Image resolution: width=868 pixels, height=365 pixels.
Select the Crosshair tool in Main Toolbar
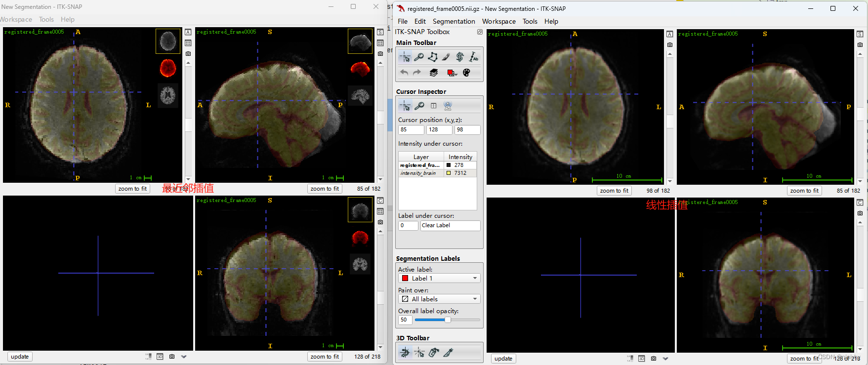[405, 57]
